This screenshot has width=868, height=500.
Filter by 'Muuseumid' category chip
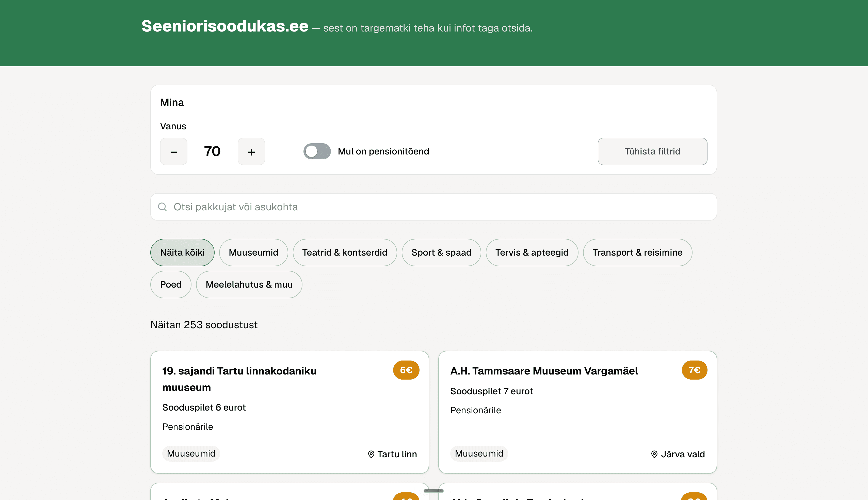pyautogui.click(x=253, y=252)
